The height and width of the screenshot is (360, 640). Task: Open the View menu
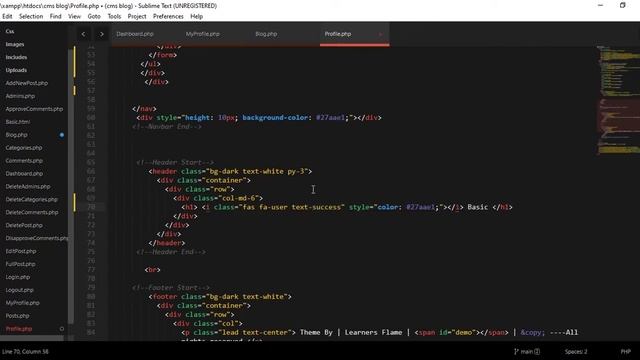point(74,16)
